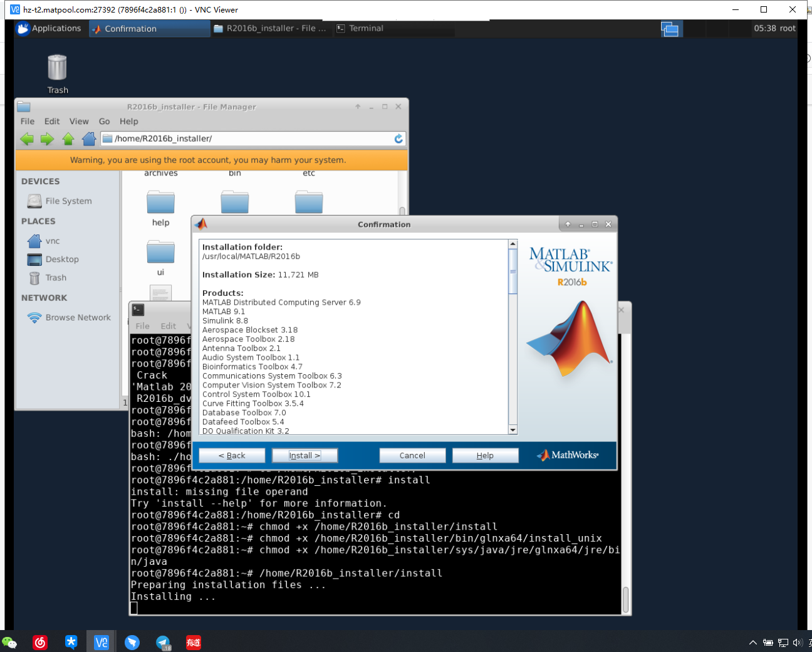Select Browse Network in sidebar

(x=69, y=317)
